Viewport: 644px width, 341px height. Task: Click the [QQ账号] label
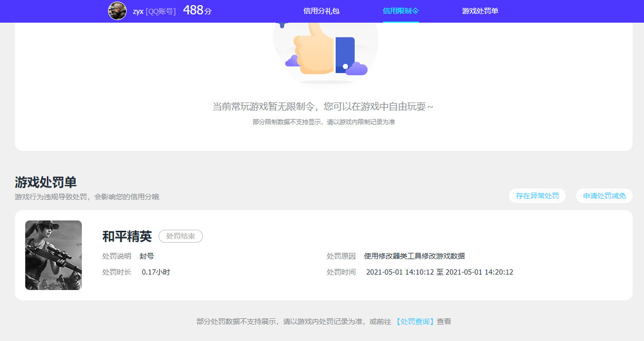click(x=161, y=11)
